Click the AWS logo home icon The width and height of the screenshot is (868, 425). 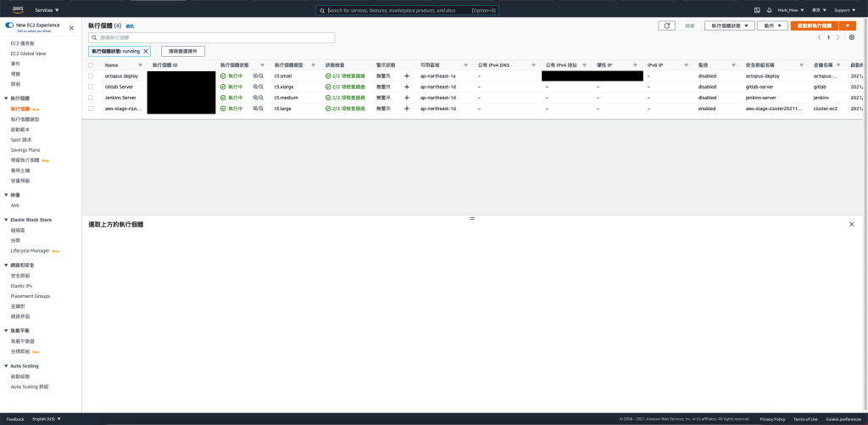[18, 9]
